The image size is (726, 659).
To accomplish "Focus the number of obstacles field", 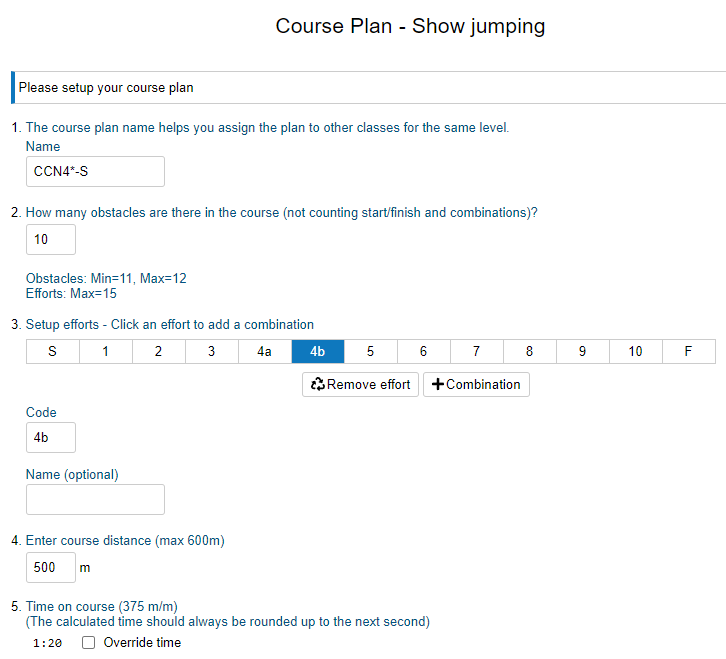I will 51,240.
